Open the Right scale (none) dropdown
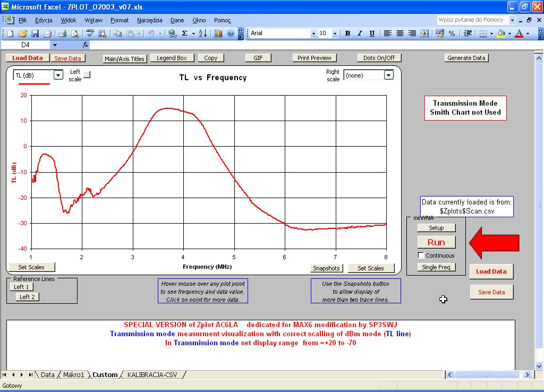The width and height of the screenshot is (544, 392). [388, 75]
